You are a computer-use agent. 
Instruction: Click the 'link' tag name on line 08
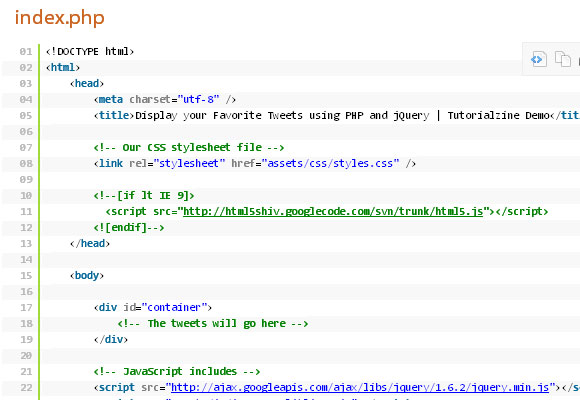point(111,164)
